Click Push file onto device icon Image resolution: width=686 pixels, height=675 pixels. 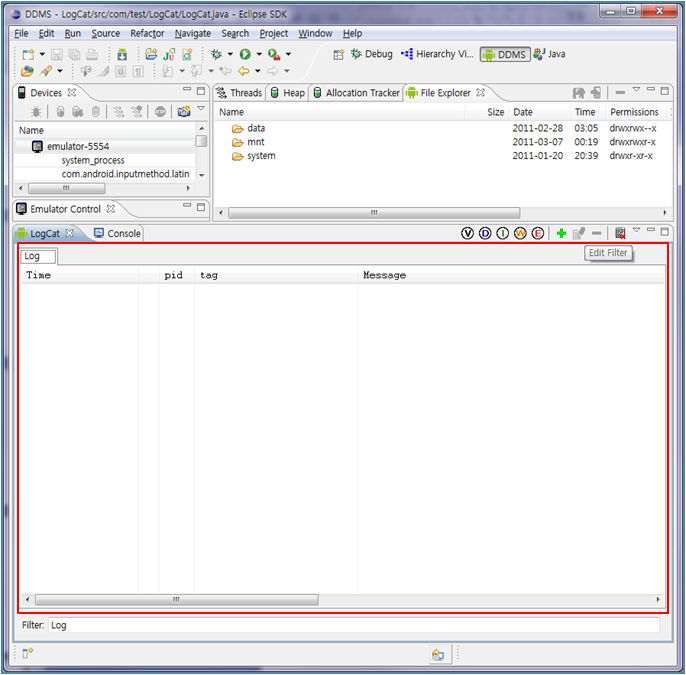click(x=595, y=93)
